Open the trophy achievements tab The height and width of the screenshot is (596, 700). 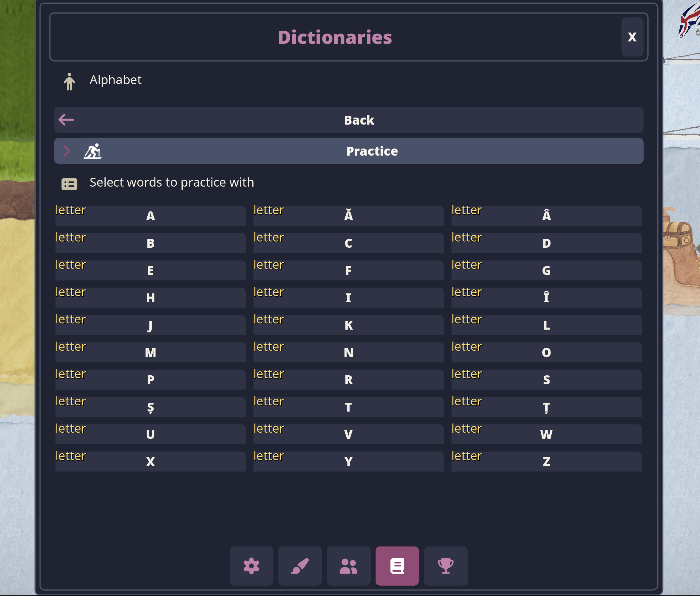point(445,566)
